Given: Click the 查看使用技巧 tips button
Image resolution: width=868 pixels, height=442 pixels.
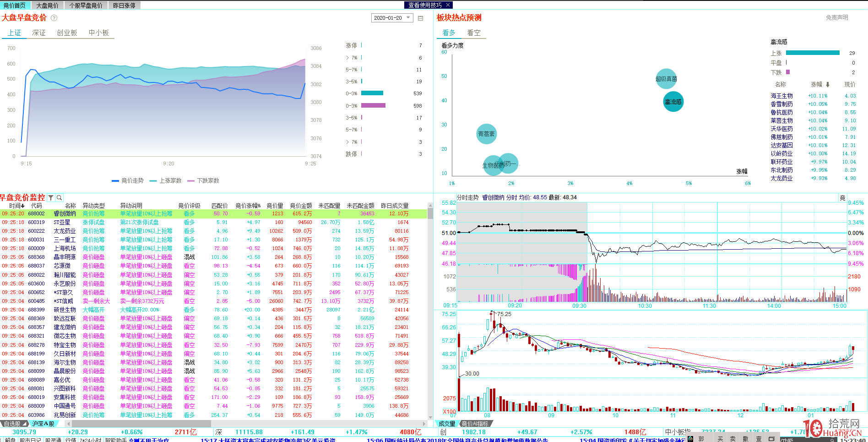Looking at the screenshot, I should point(425,5).
